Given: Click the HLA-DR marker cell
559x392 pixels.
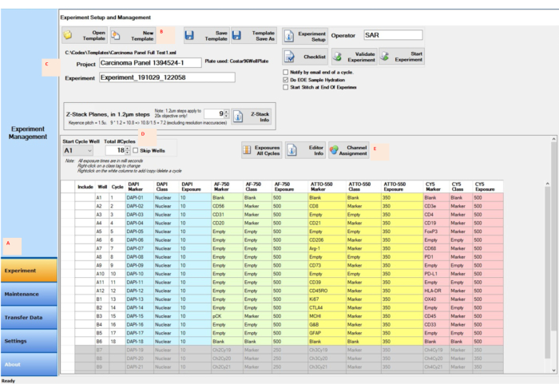Looking at the screenshot, I should tap(436, 291).
